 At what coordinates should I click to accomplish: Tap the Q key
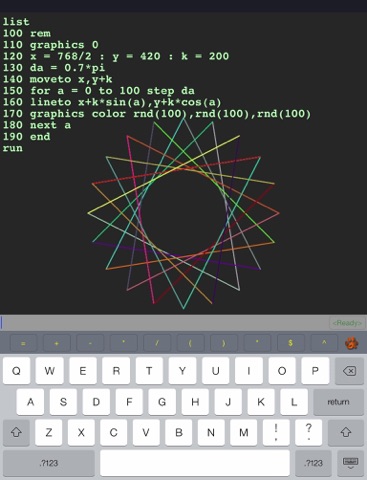(x=16, y=371)
